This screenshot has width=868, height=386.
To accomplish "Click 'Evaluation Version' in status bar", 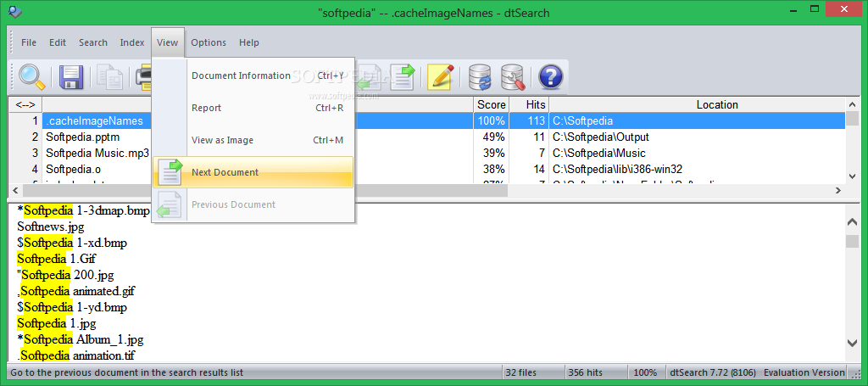I will 804,372.
